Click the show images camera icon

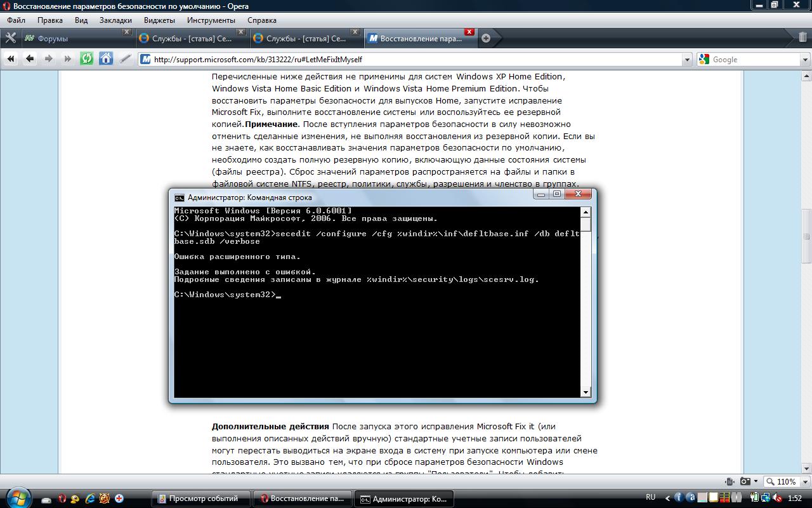point(745,481)
